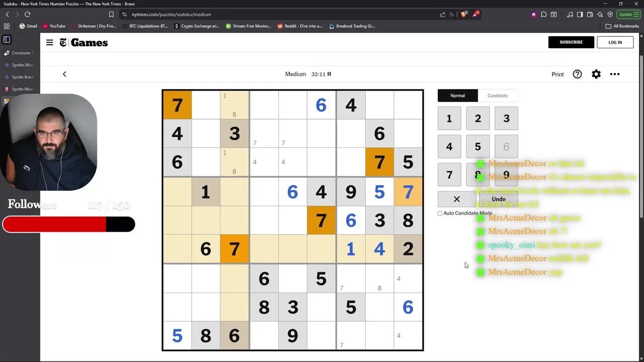Open the Brave Wallet icon
Screen dimensions: 644x362
coord(590,15)
